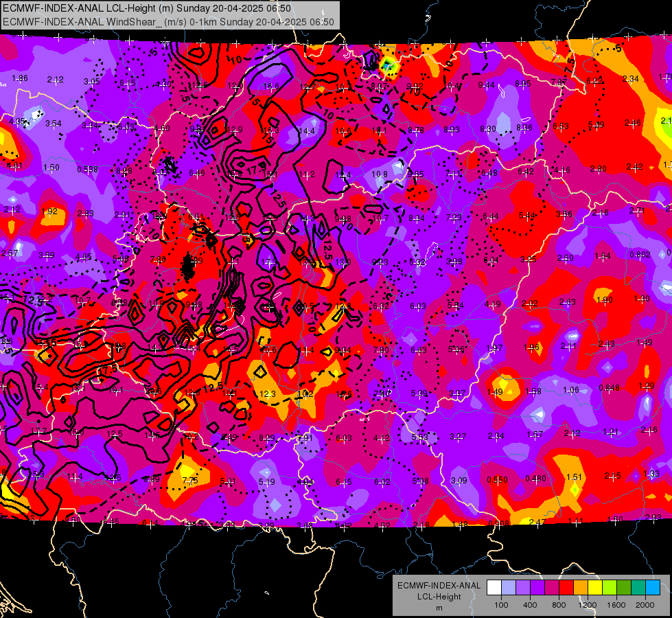Viewport: 672px width, 618px height.
Task: Click the grid value 9.44
Action: pyautogui.click(x=487, y=85)
